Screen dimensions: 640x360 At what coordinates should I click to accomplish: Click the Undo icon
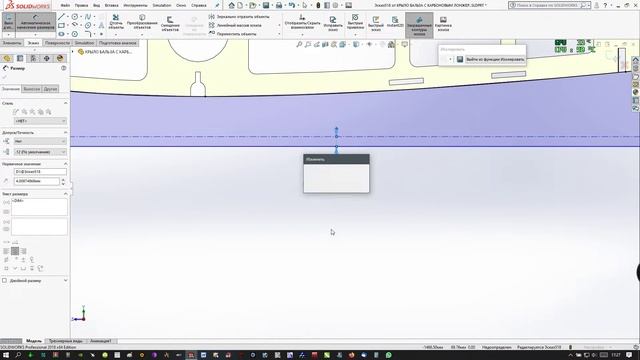click(x=291, y=5)
